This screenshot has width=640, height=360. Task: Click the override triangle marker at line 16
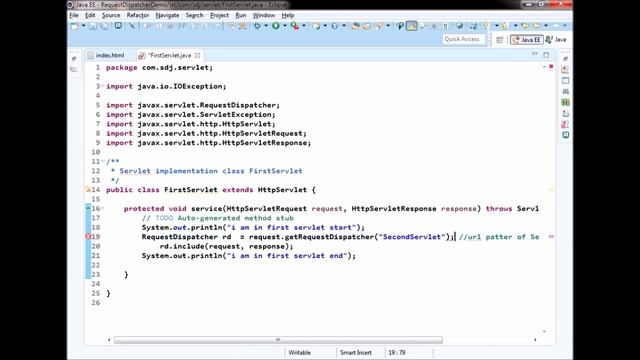coord(88,208)
